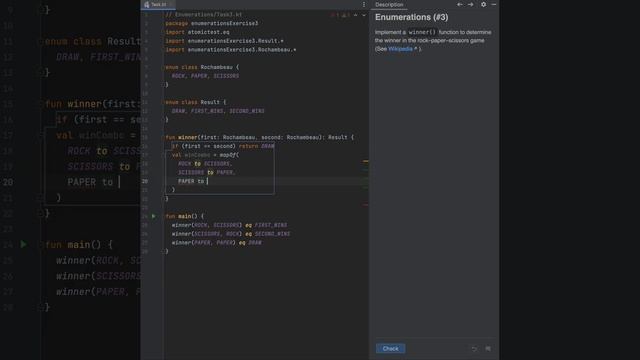Run main() using the green gutter arrow
This screenshot has width=640, height=360.
(x=153, y=216)
